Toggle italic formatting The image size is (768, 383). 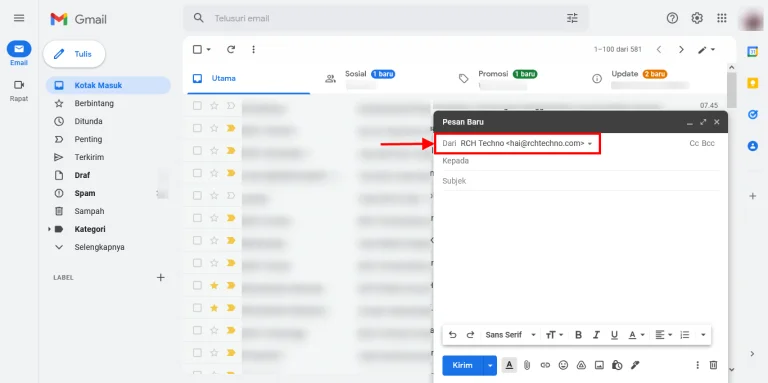tap(596, 335)
